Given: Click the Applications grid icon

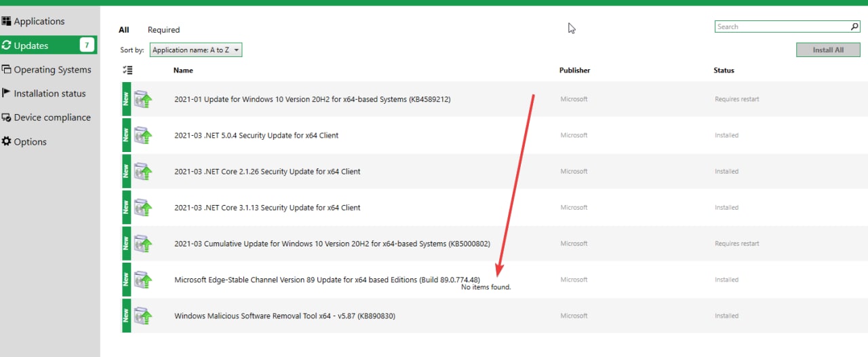Looking at the screenshot, I should pos(7,21).
